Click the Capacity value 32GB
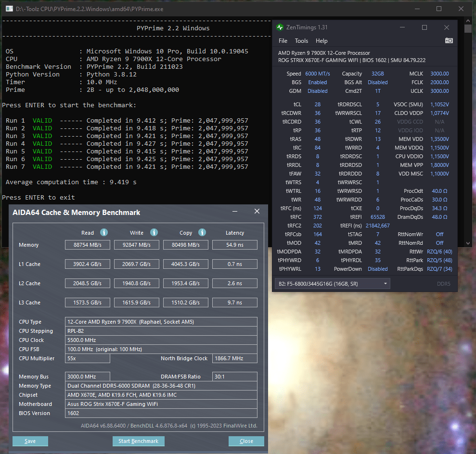 click(378, 74)
